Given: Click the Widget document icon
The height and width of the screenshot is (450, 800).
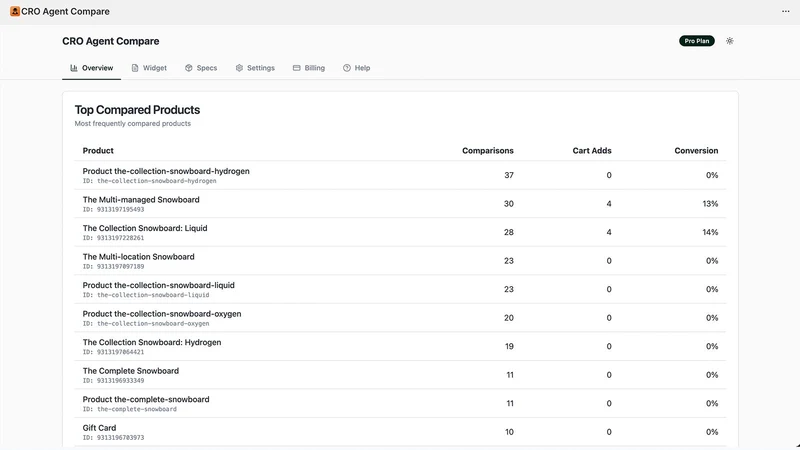Looking at the screenshot, I should pyautogui.click(x=135, y=68).
